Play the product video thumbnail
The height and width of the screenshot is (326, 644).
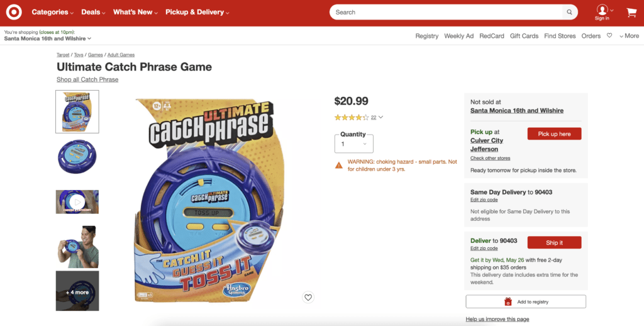(x=77, y=202)
